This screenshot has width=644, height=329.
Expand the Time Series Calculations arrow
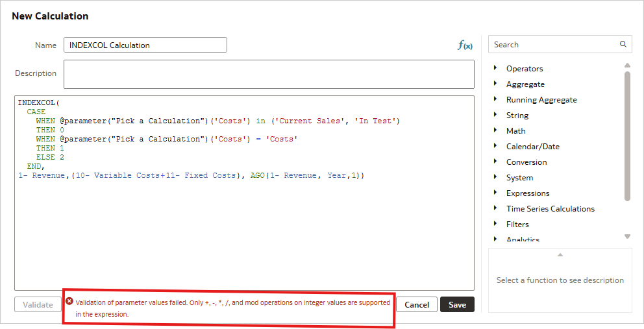[x=495, y=208]
